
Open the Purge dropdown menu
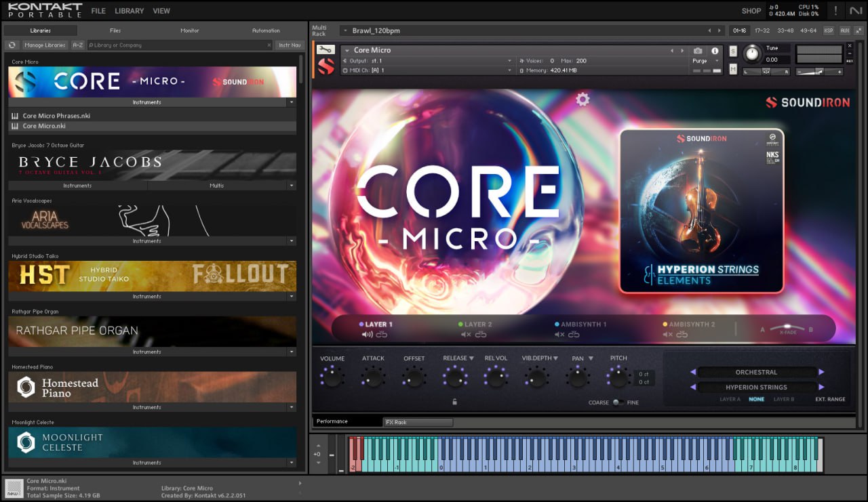pyautogui.click(x=706, y=61)
